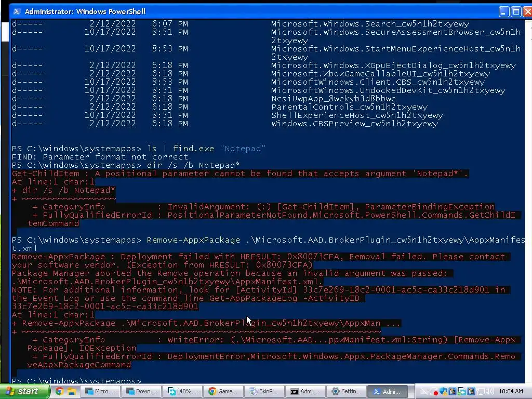This screenshot has width=532, height=399.
Task: Open Windows Security shield tray icon
Action: pos(444,392)
